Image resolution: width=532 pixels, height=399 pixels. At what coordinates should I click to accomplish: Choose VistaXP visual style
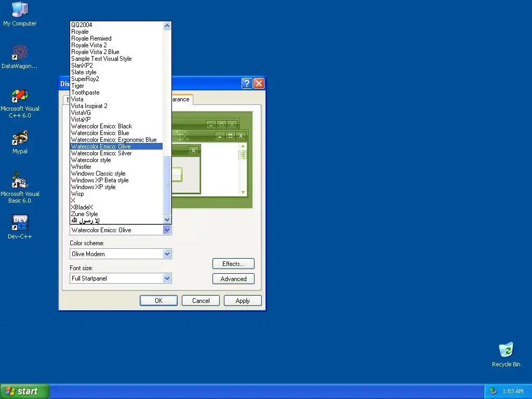point(116,119)
